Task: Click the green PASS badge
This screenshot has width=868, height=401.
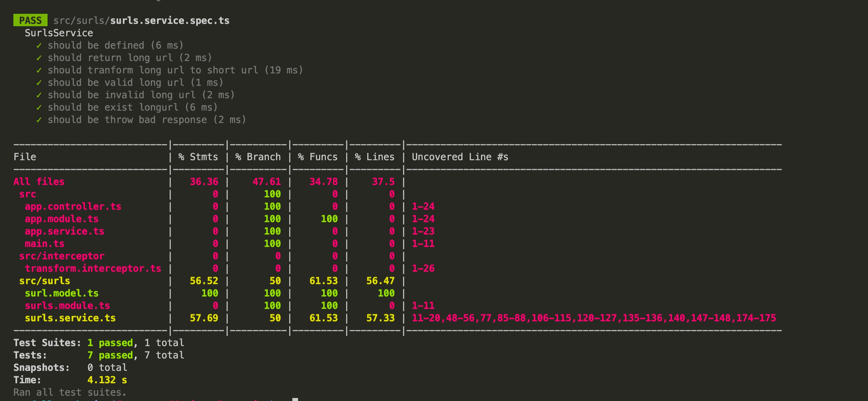Action: point(30,20)
